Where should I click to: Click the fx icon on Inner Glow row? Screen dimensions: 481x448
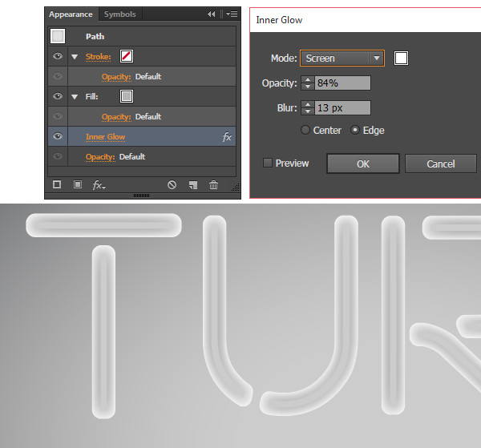[227, 137]
